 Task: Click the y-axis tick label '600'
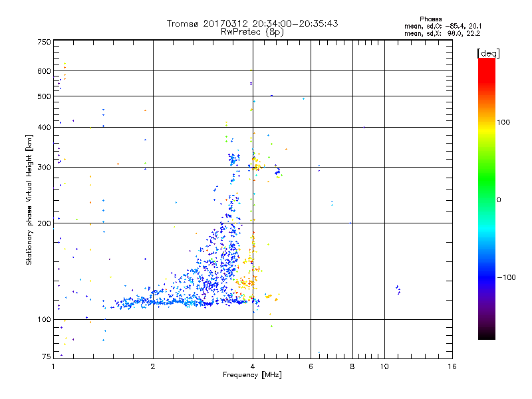(x=45, y=71)
